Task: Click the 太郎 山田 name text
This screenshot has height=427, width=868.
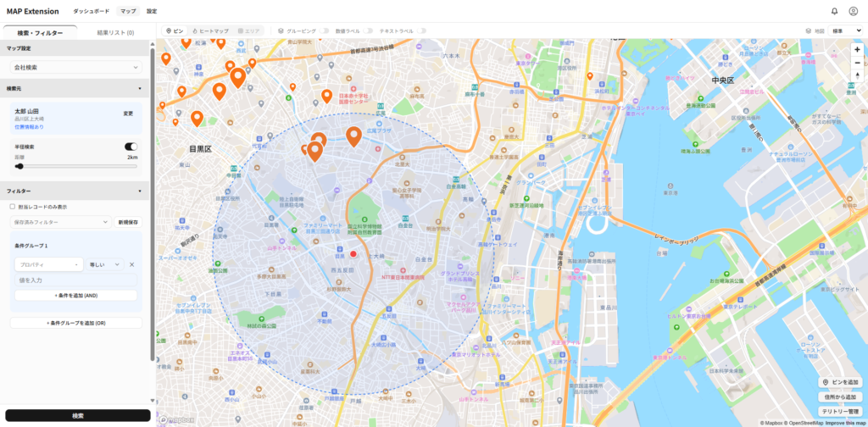Action: (x=26, y=111)
